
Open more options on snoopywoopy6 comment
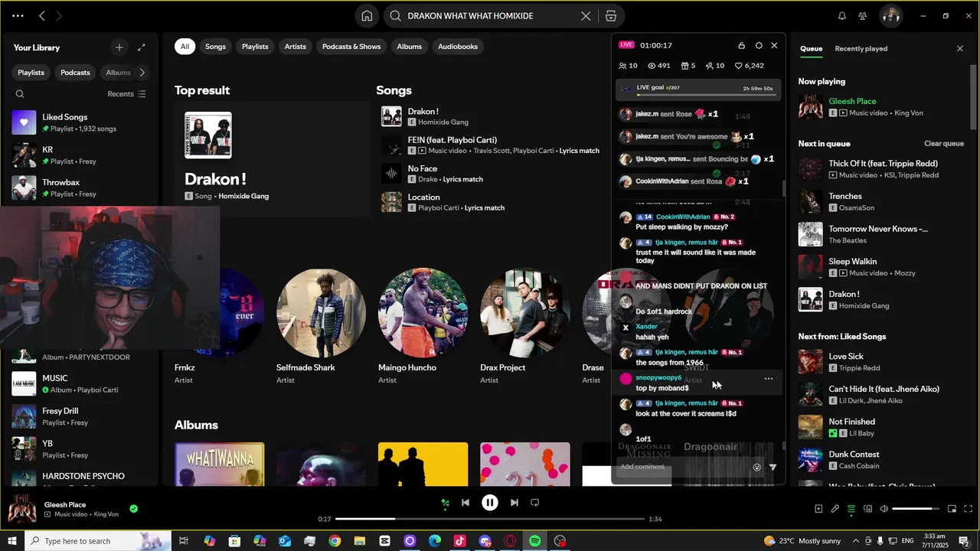click(x=768, y=379)
